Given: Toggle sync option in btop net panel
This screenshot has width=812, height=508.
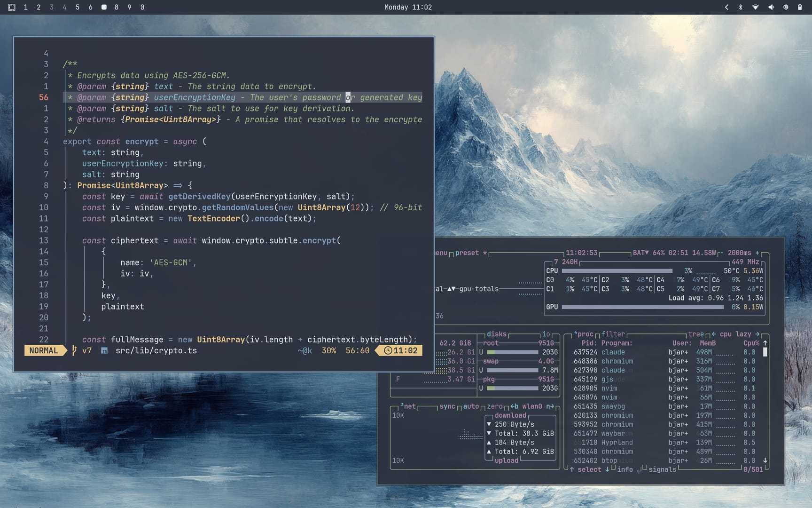Looking at the screenshot, I should pyautogui.click(x=447, y=406).
